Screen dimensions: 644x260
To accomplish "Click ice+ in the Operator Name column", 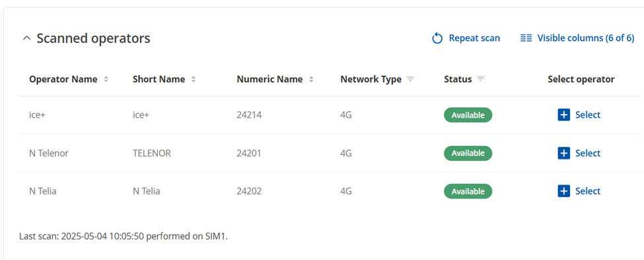I will [38, 115].
